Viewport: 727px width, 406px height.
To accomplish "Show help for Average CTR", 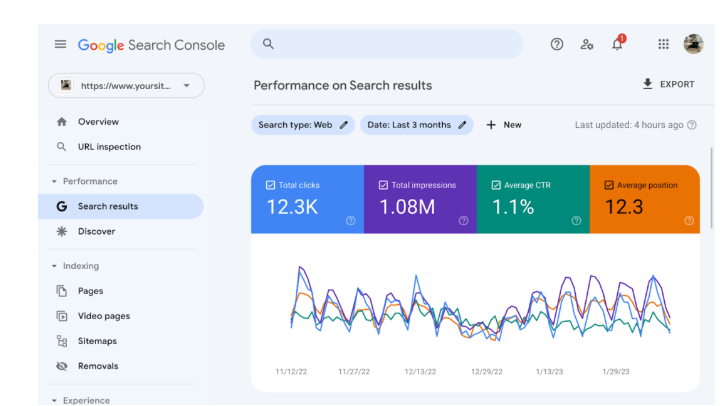I will tap(576, 221).
